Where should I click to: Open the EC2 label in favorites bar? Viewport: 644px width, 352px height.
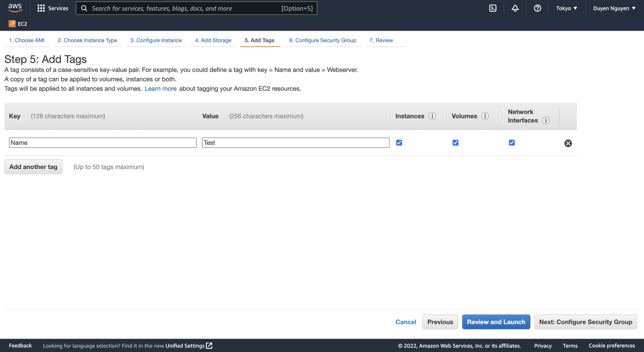23,24
